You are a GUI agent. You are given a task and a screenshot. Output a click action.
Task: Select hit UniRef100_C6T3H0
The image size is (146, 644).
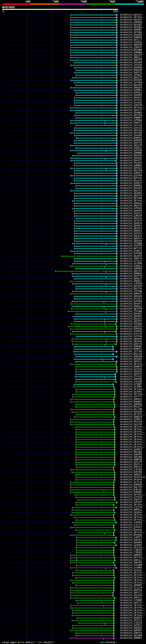tap(131, 352)
